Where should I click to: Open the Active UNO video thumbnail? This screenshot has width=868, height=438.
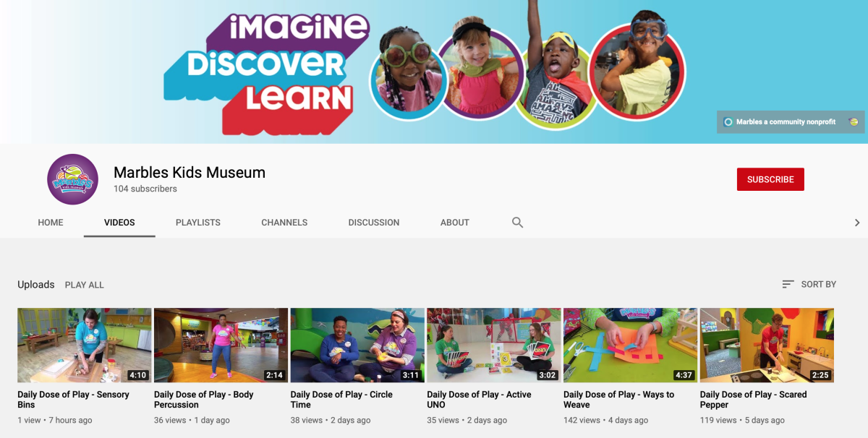point(494,345)
